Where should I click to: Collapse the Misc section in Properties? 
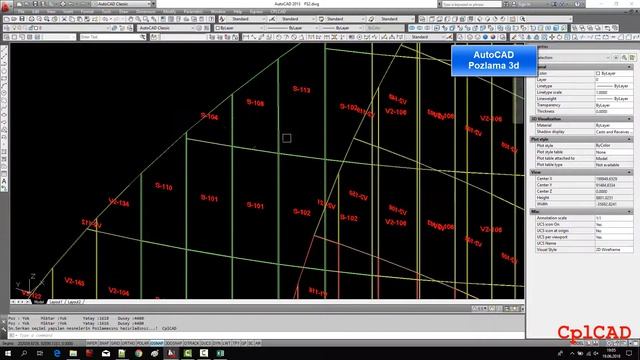point(629,211)
